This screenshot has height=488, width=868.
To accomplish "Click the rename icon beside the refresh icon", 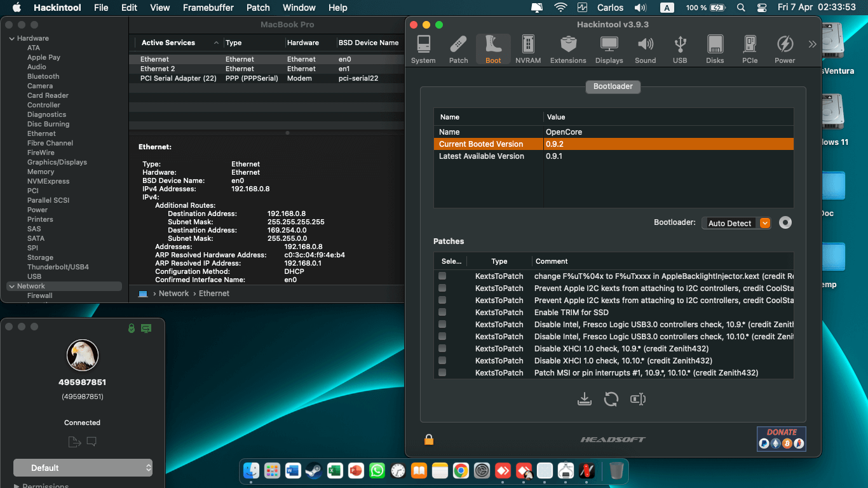I will [638, 399].
